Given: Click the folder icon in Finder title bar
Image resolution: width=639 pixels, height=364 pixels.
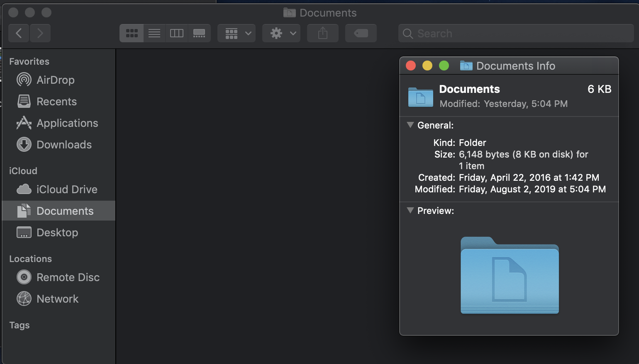Looking at the screenshot, I should click(x=290, y=12).
